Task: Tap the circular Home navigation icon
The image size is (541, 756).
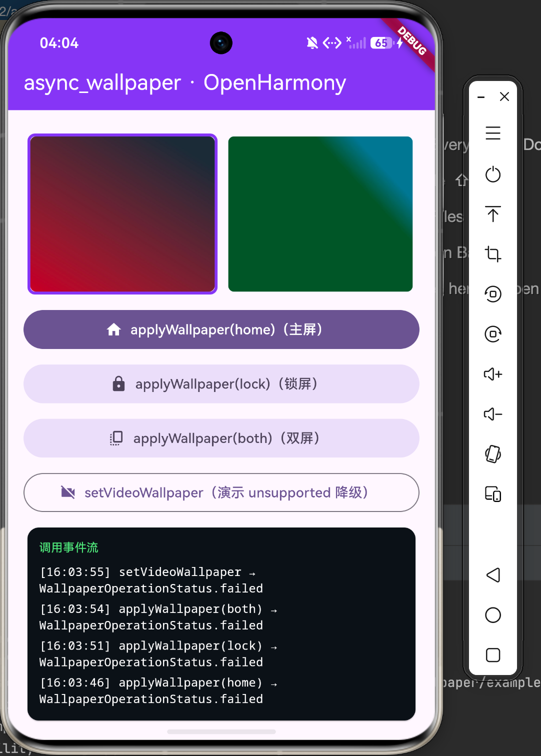Action: (x=493, y=615)
